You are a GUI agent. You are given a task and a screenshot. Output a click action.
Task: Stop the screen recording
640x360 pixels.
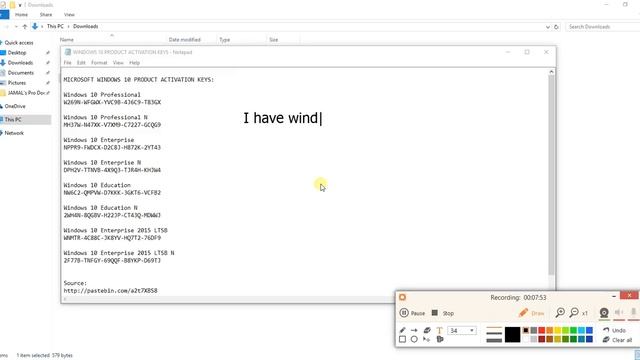tap(443, 313)
